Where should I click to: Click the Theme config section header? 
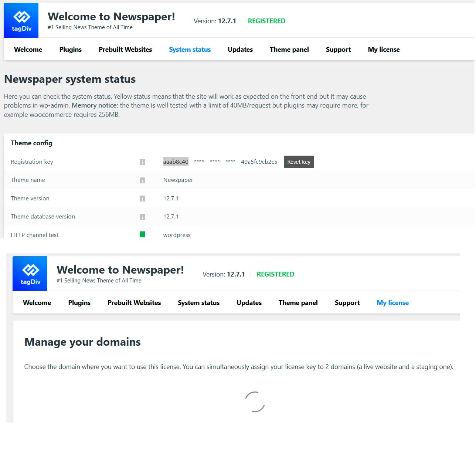click(x=31, y=143)
